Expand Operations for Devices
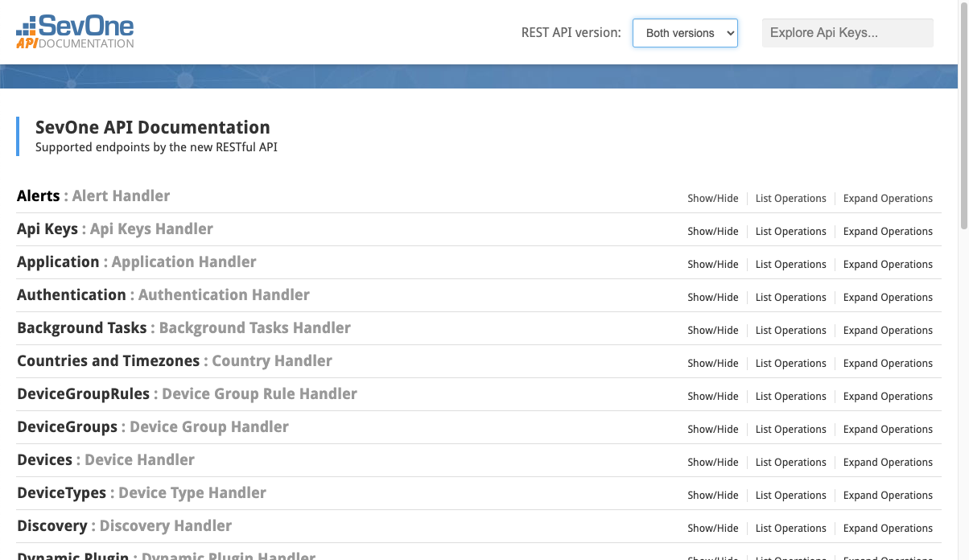Image resolution: width=969 pixels, height=560 pixels. (x=888, y=462)
